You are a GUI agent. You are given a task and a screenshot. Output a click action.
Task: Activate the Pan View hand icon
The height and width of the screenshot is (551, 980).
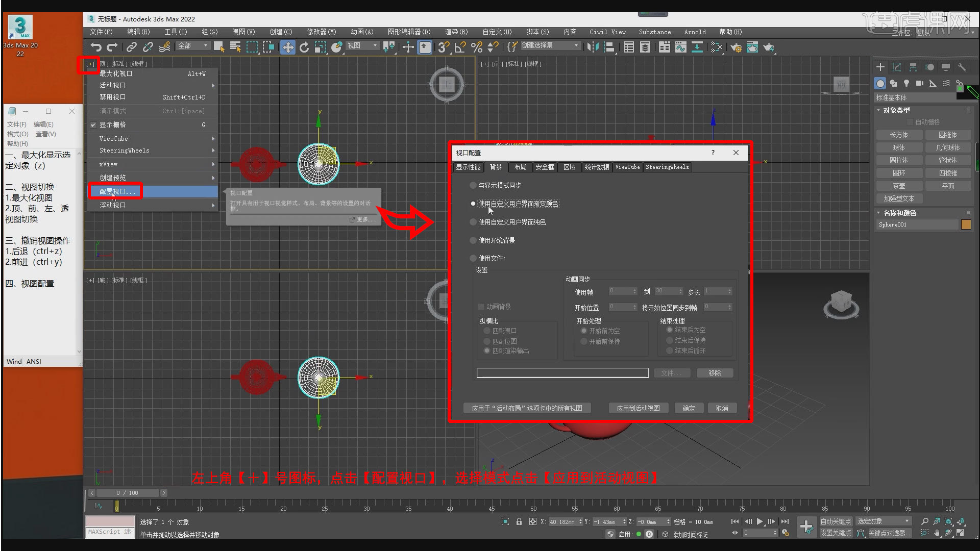pyautogui.click(x=937, y=533)
